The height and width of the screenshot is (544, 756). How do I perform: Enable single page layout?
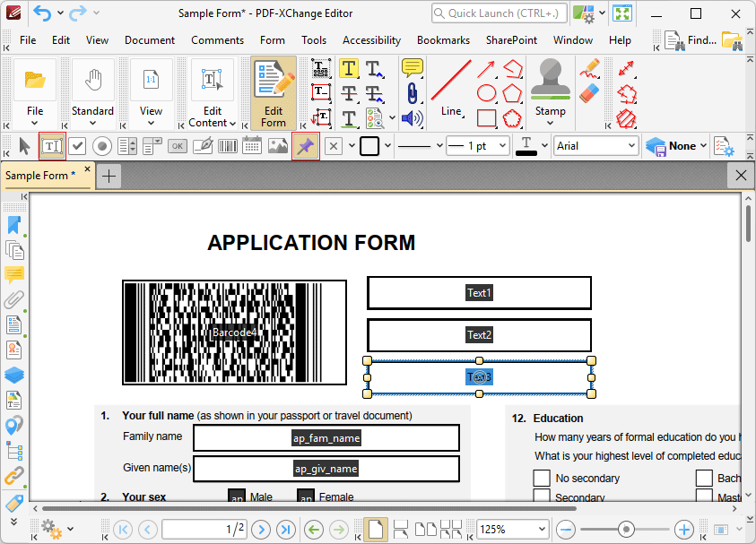pos(376,530)
